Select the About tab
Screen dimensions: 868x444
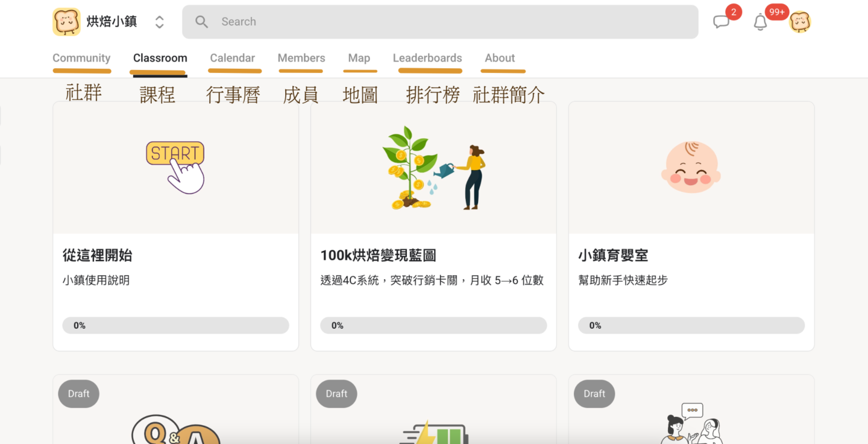coord(500,58)
